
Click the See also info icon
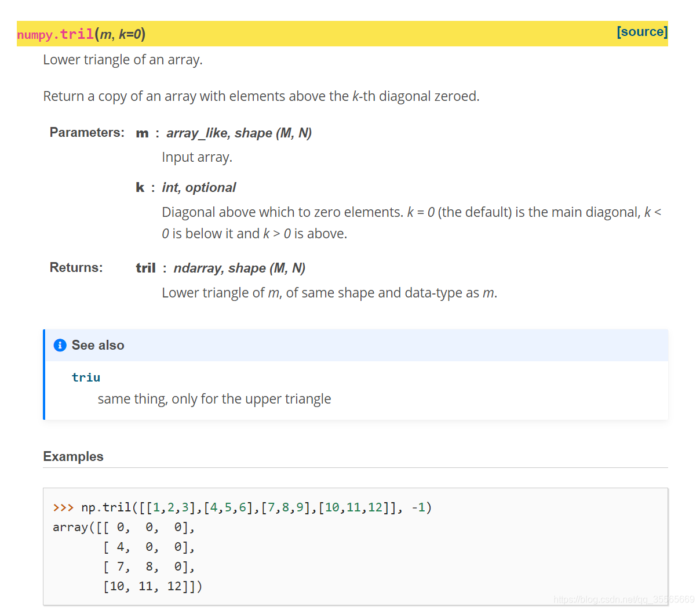[x=60, y=345]
